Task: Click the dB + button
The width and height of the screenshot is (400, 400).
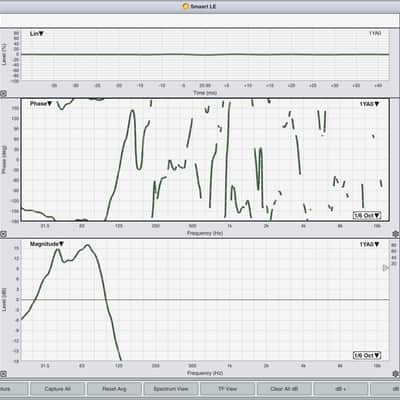Action: pos(341,389)
